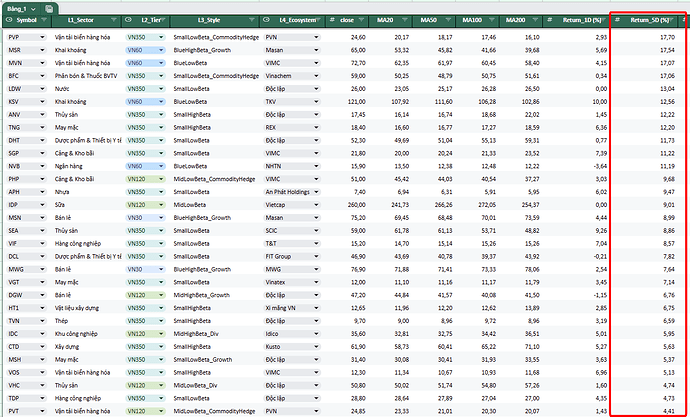
Task: Open the Bảng_1 table name menu
Action: 21,9
